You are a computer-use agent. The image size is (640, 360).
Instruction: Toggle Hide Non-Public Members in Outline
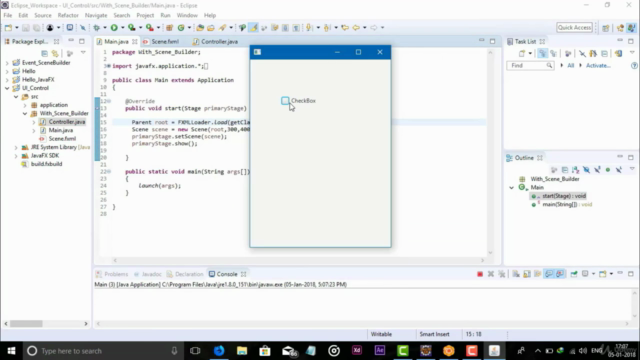click(x=608, y=170)
